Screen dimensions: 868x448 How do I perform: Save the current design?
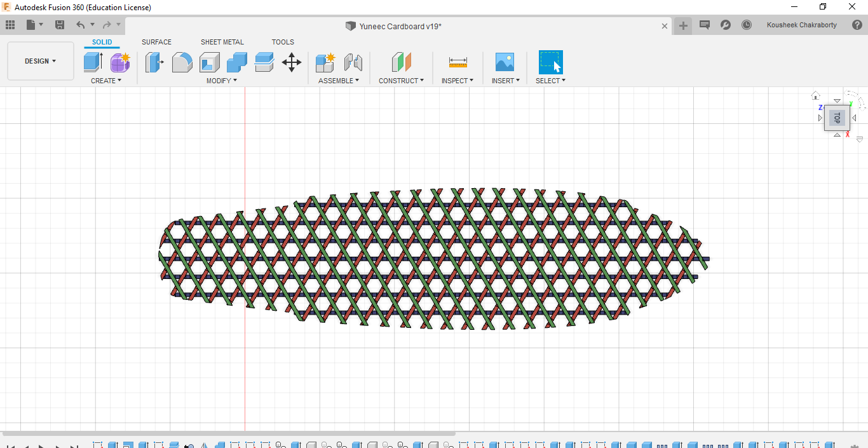click(x=60, y=24)
